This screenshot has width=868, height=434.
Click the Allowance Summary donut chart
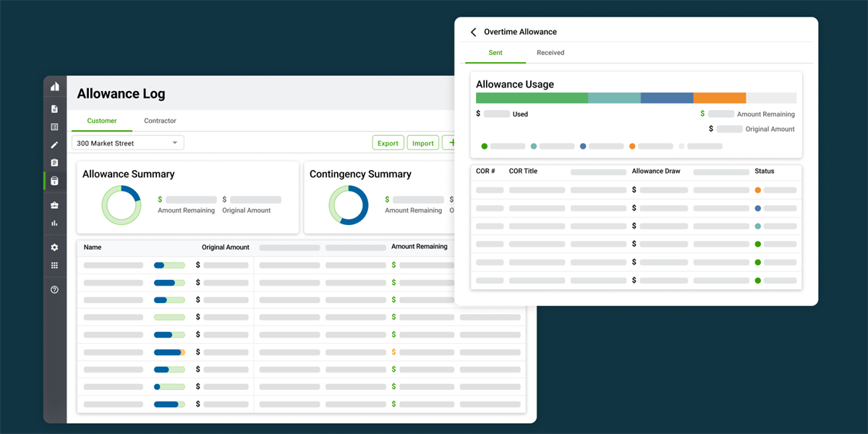121,205
